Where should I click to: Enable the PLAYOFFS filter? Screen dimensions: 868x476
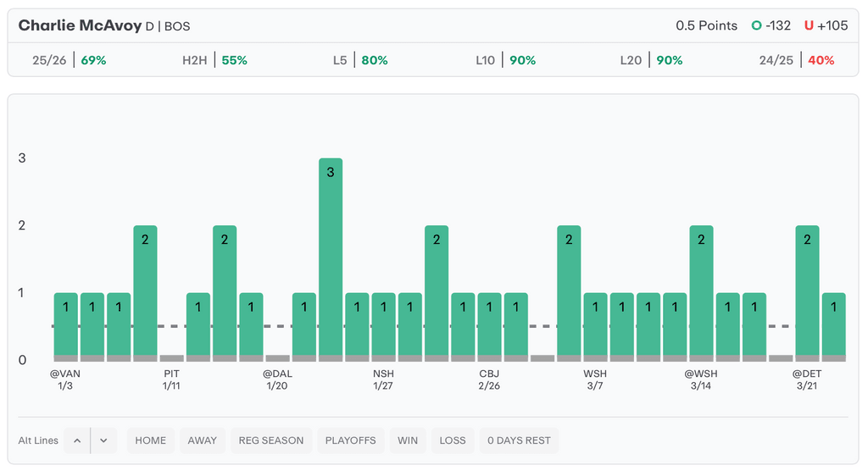click(x=350, y=440)
